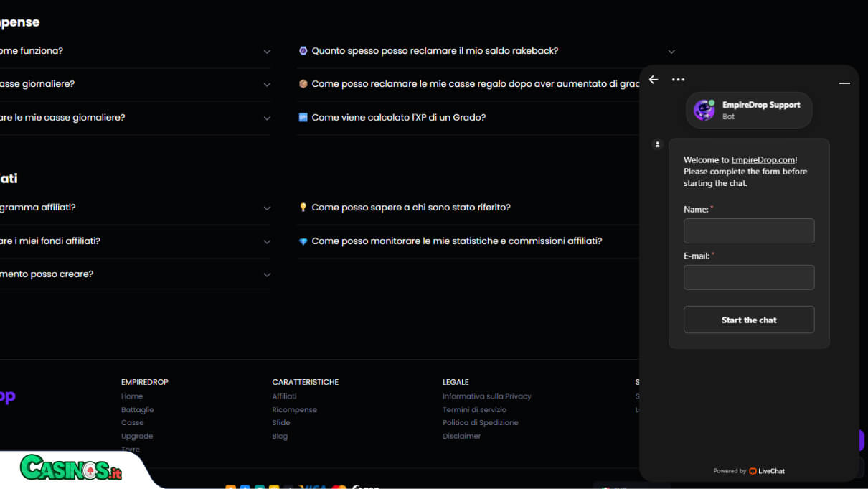Open the Home footer link
This screenshot has width=868, height=489.
point(132,396)
